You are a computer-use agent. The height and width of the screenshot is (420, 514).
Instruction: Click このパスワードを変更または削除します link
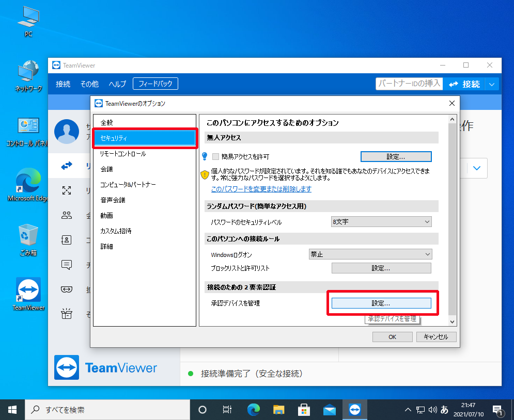click(261, 189)
